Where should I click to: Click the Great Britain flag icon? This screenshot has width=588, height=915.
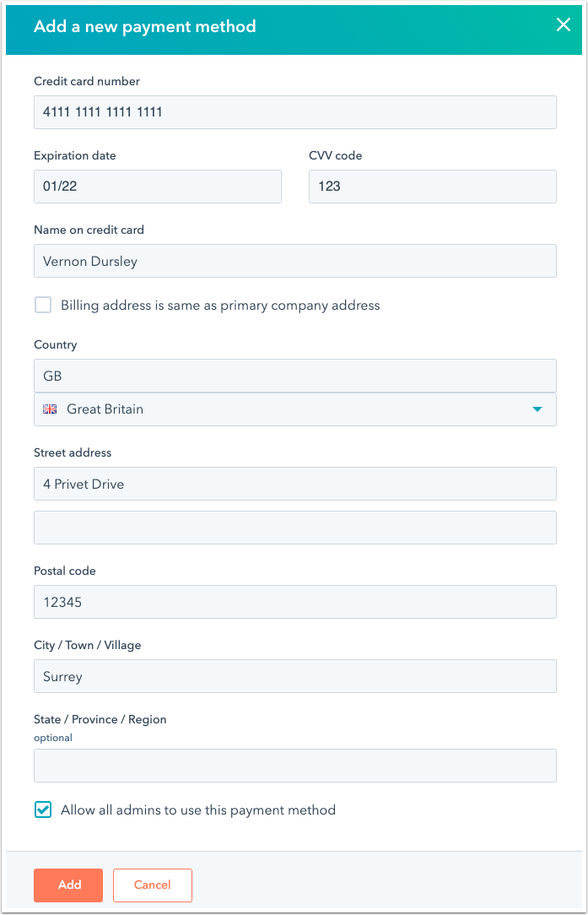point(50,409)
